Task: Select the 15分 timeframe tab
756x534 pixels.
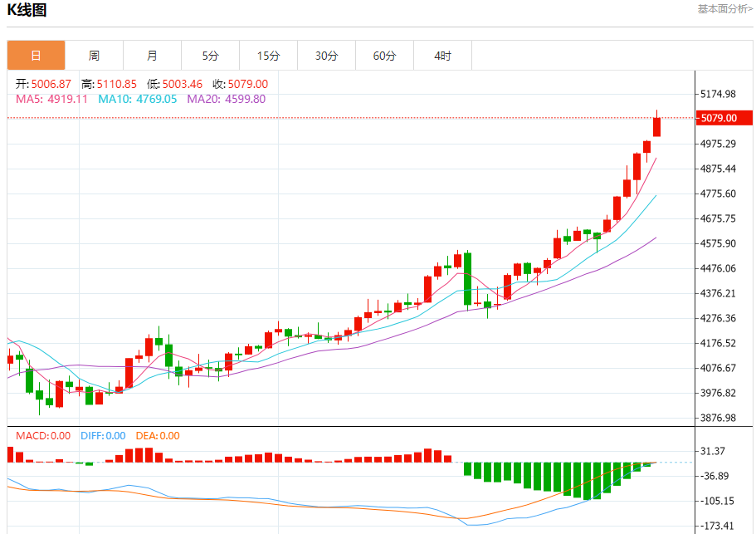Action: 268,55
